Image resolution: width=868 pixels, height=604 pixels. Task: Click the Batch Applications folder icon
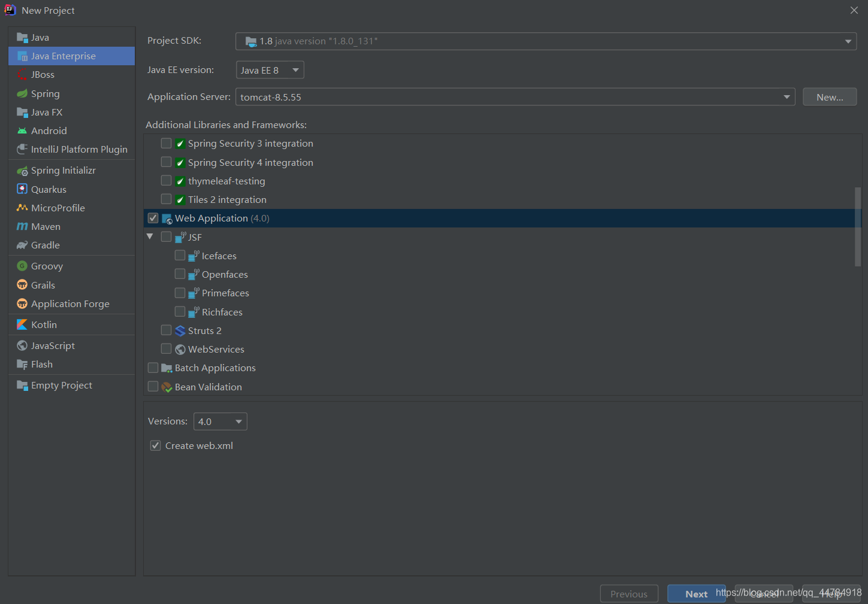pos(167,368)
